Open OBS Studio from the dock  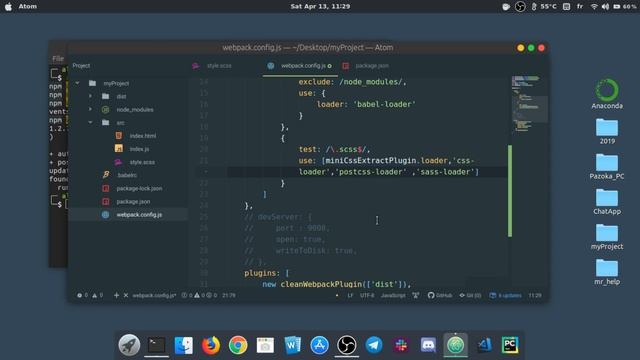(x=347, y=345)
